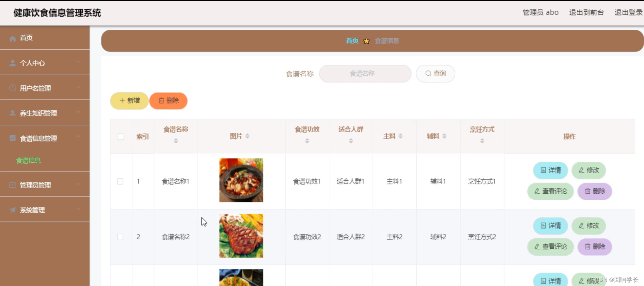Screen dimensions: 644x286
Task: Click the purple 删除 button for 食谱名称2
Action: (x=595, y=247)
